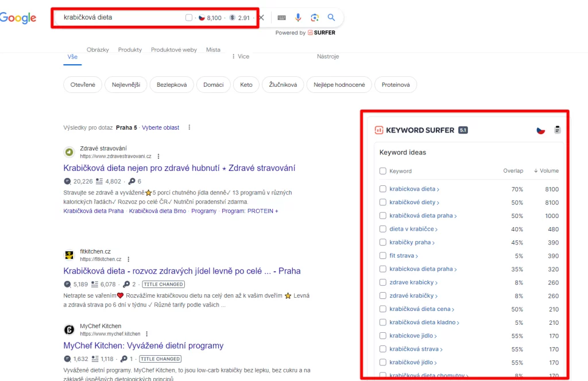
Task: Open 'MyChef Kitchen: Vyvážené dietní programy' result
Action: pyautogui.click(x=143, y=345)
